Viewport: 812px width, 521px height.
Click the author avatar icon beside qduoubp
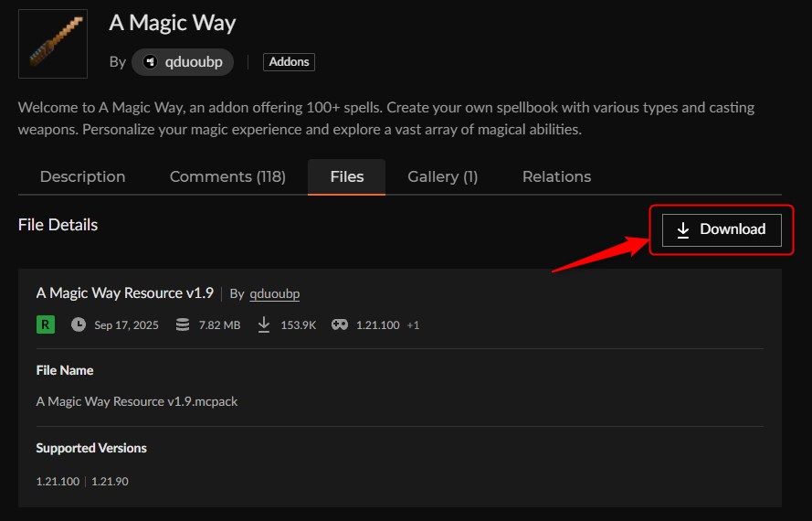[152, 62]
